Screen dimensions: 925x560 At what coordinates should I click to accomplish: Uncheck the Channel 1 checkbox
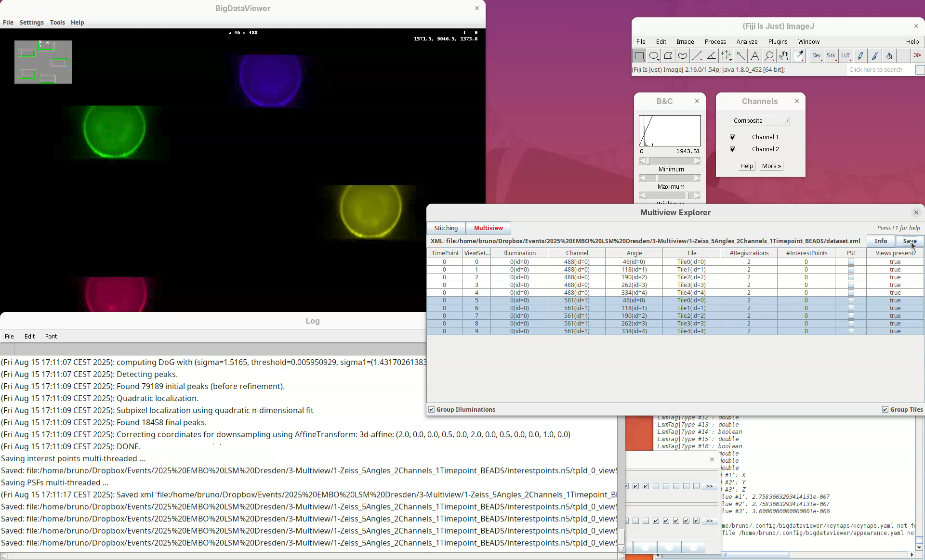click(733, 137)
